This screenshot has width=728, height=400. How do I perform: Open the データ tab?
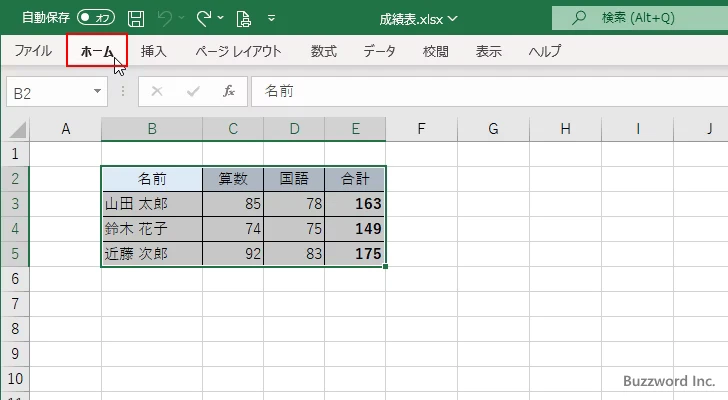[x=379, y=51]
